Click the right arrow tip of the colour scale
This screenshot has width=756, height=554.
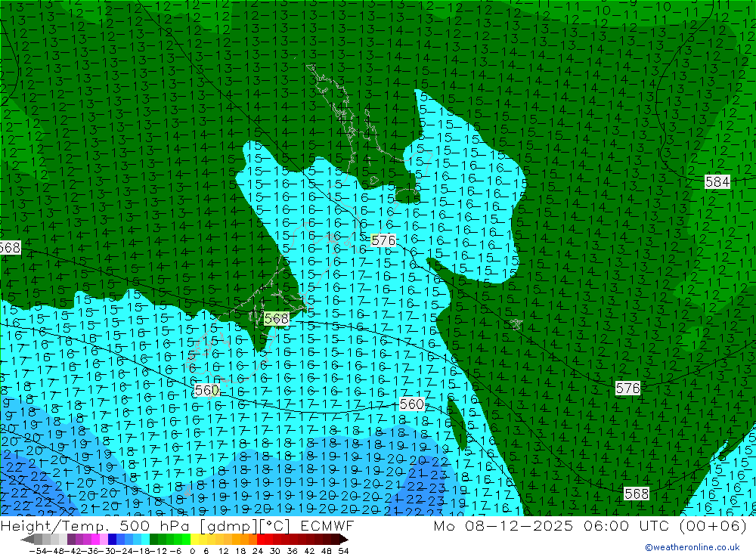344,540
